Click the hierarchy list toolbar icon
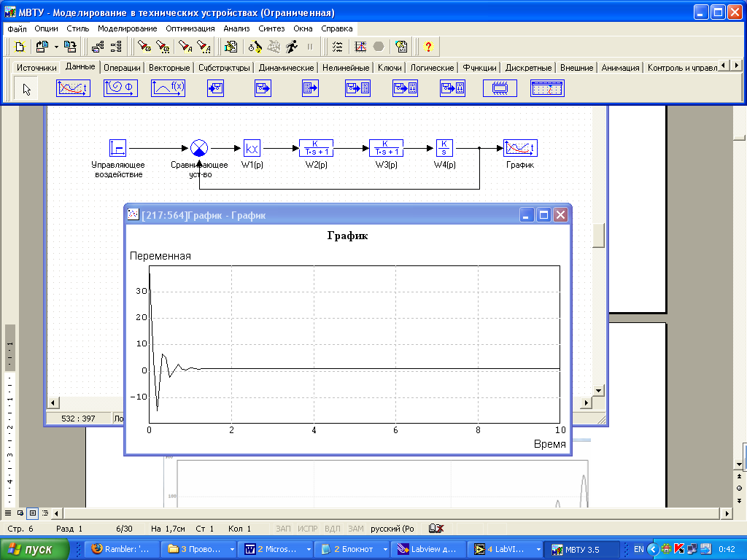The image size is (747, 560). [116, 47]
